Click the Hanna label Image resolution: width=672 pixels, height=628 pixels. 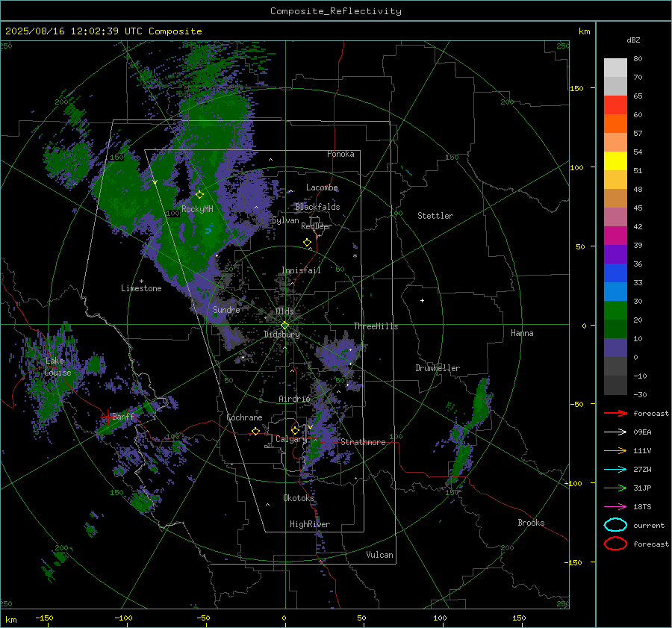pos(522,333)
